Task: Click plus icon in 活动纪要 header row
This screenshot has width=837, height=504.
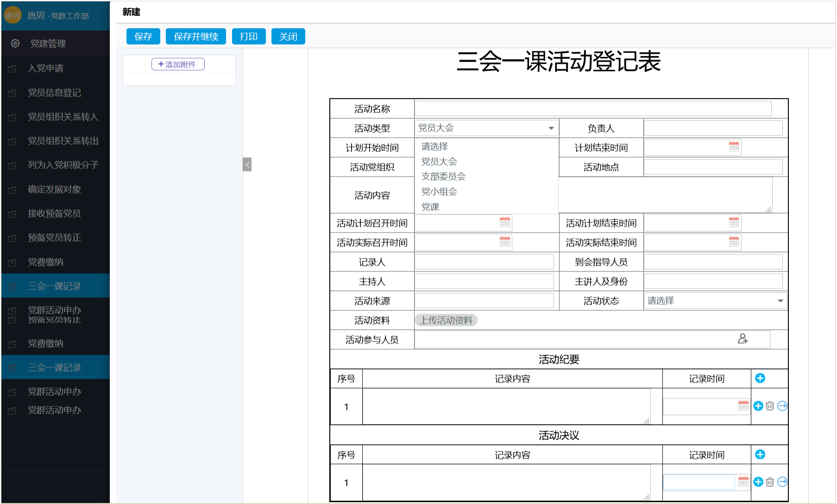Action: pyautogui.click(x=760, y=378)
